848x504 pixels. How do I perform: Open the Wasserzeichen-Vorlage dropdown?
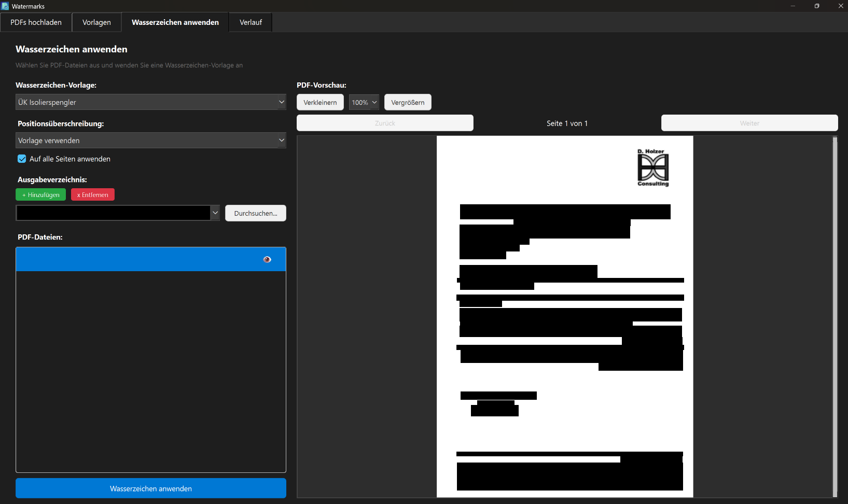150,102
